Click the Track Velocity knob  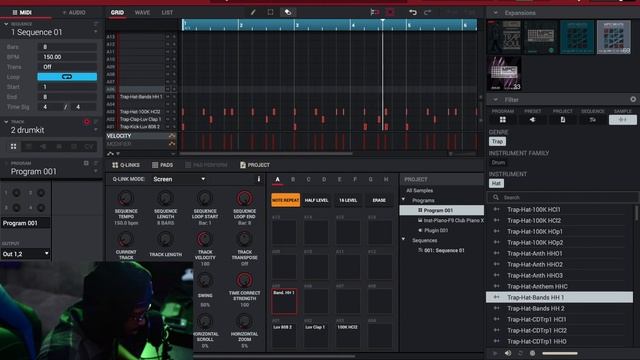tap(204, 239)
